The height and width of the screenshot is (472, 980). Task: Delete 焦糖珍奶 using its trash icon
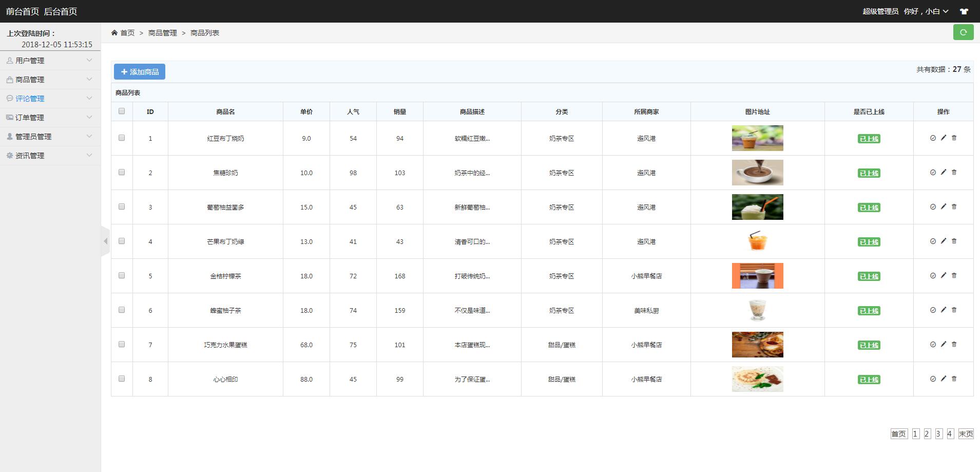(x=954, y=172)
